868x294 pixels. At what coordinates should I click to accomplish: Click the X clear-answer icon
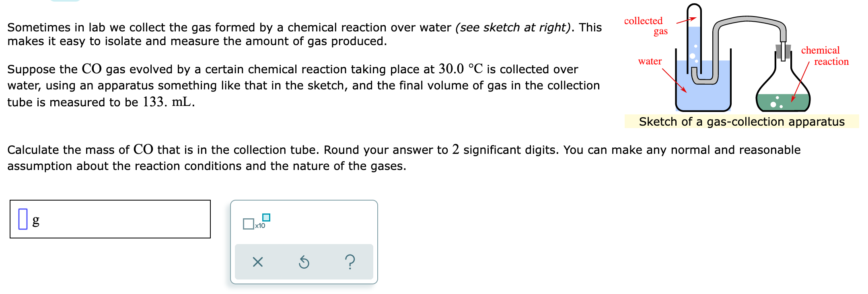(257, 262)
